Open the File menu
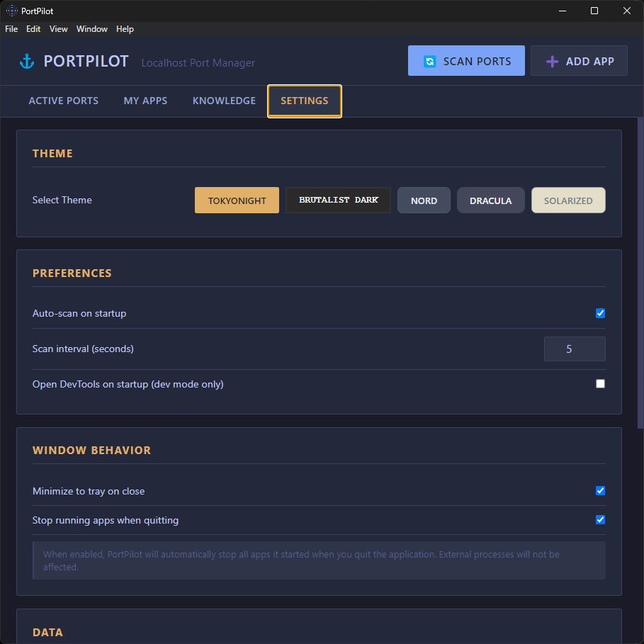Screen dimensions: 644x644 pos(11,29)
